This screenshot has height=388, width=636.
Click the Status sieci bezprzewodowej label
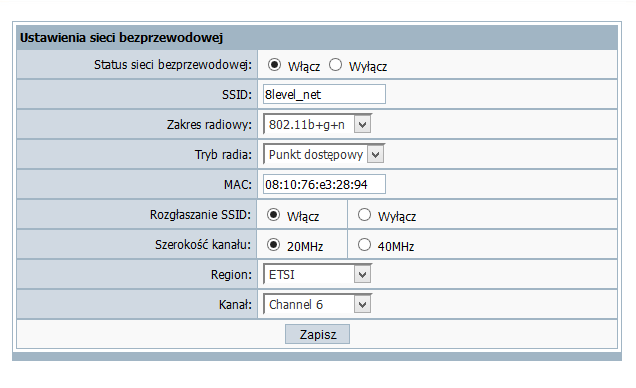(x=173, y=65)
